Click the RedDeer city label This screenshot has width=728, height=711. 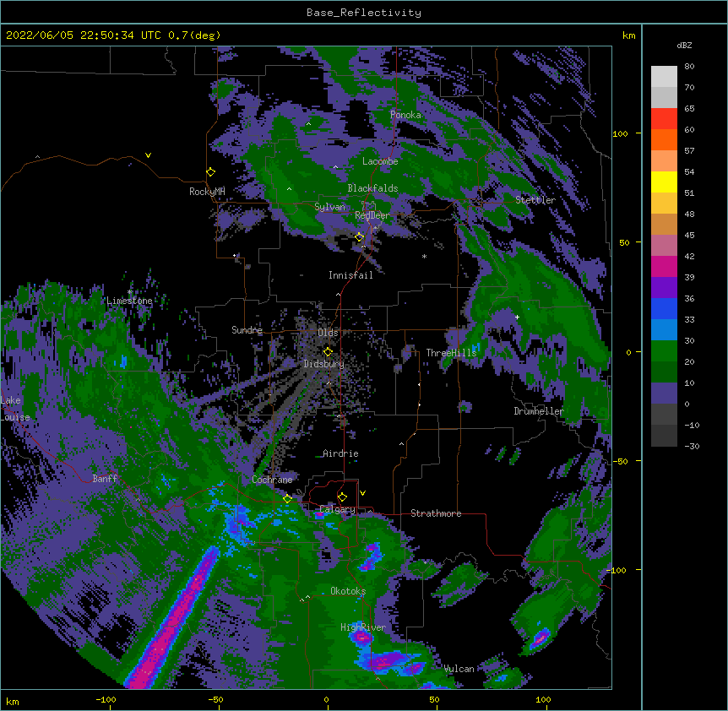(372, 215)
